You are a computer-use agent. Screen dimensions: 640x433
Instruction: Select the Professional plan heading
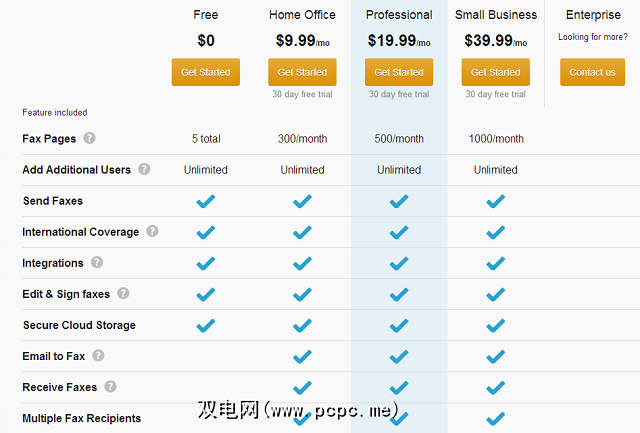click(399, 15)
